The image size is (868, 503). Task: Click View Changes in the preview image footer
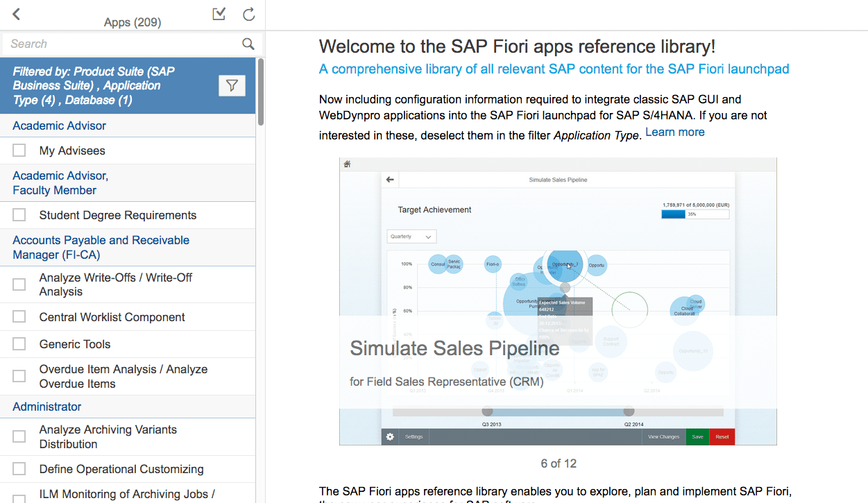[664, 436]
